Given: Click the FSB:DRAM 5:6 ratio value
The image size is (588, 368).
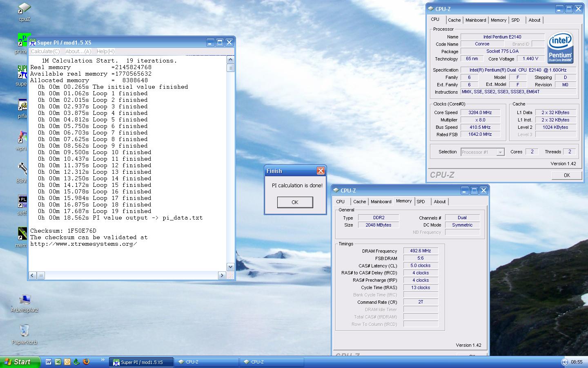Looking at the screenshot, I should point(421,258).
